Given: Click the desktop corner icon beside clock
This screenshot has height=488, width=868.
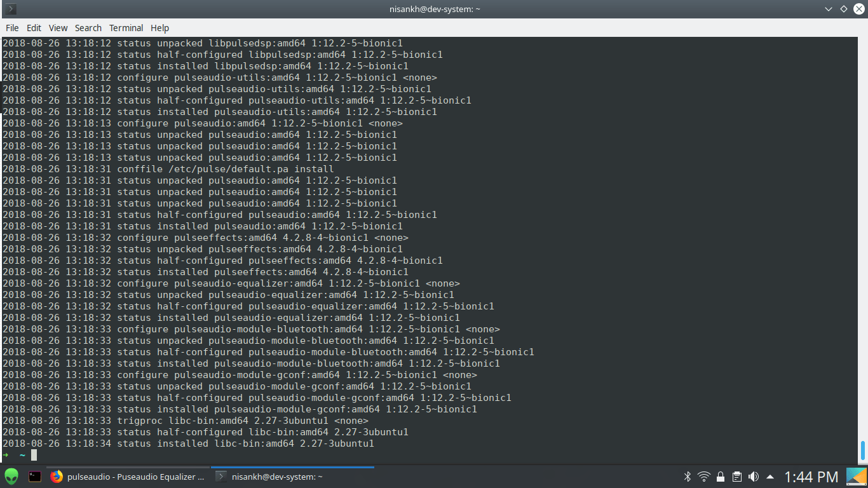Looking at the screenshot, I should (856, 477).
